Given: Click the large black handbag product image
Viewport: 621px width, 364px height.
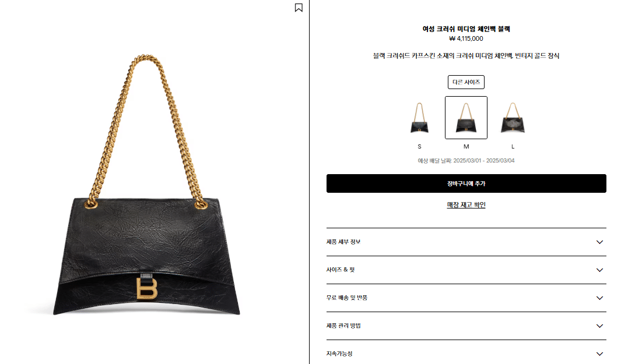Looking at the screenshot, I should tap(146, 185).
